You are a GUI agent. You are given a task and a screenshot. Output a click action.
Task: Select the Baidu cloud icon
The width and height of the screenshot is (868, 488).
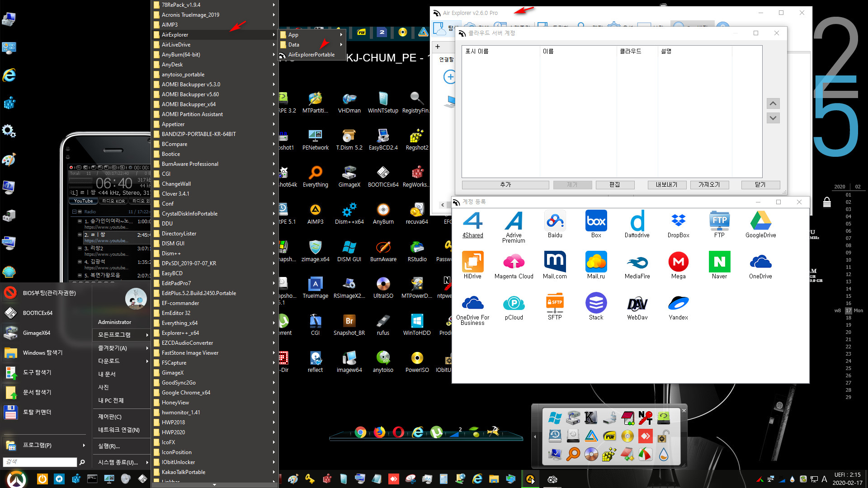[555, 225]
